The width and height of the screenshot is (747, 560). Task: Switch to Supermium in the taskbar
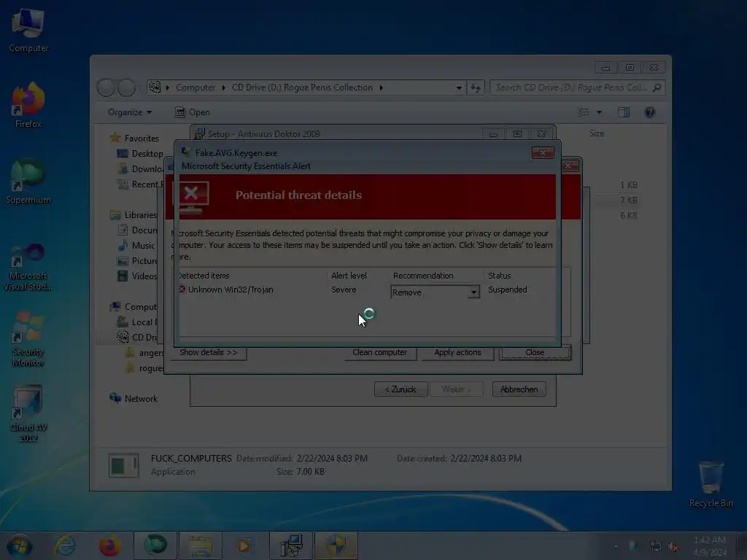coord(155,545)
